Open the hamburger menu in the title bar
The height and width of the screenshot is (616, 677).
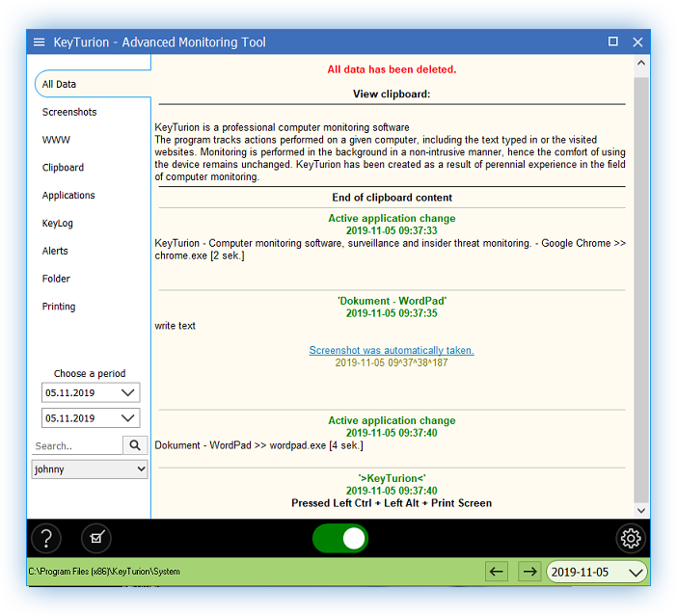tap(40, 42)
